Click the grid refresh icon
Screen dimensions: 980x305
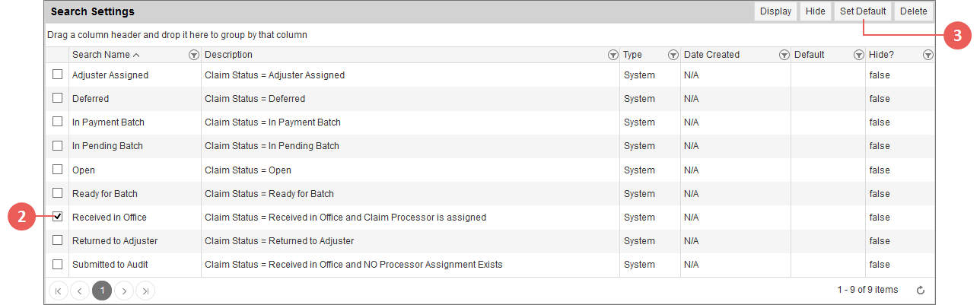click(x=921, y=290)
